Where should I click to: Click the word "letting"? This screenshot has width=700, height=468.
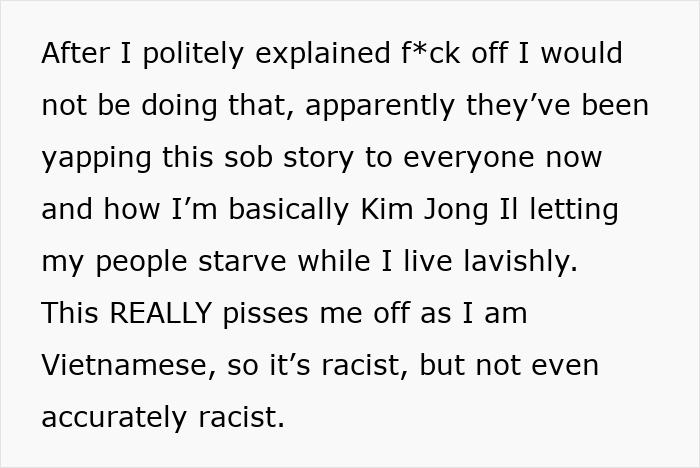[574, 210]
